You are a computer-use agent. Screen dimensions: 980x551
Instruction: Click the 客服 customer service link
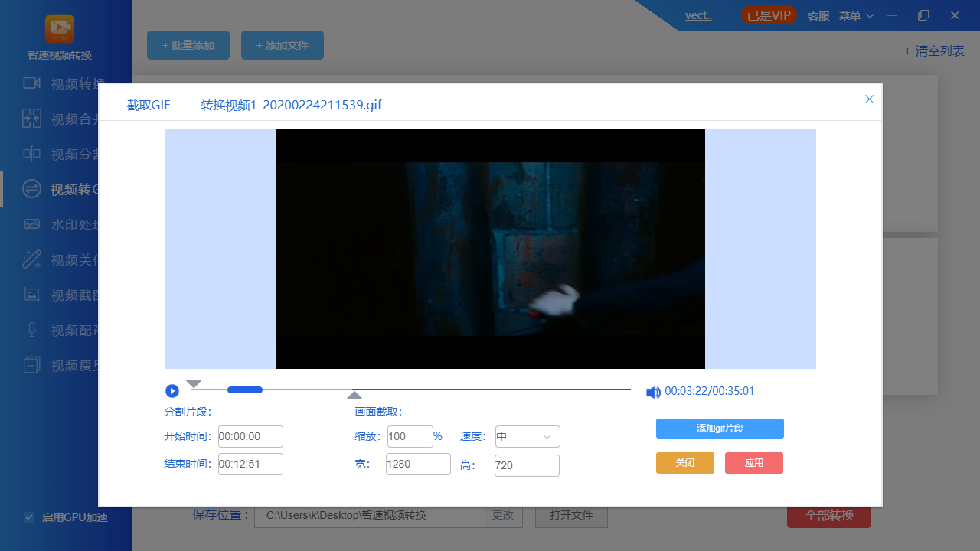click(818, 16)
